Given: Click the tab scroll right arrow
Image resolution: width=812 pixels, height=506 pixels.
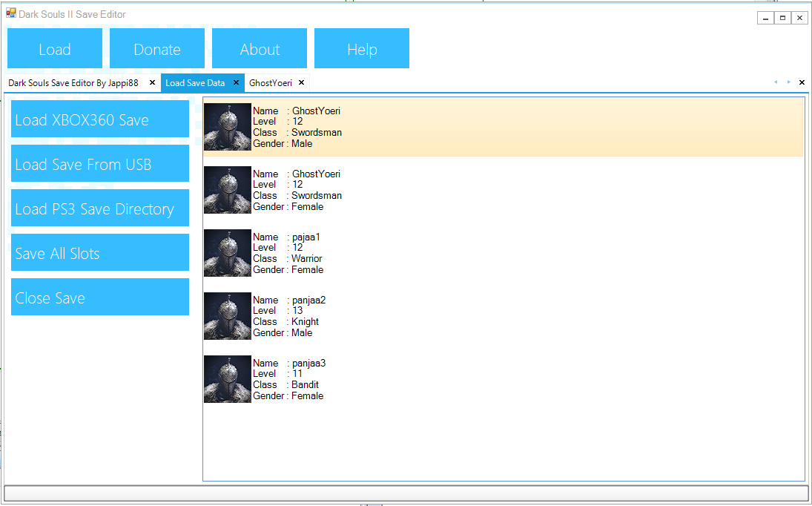Looking at the screenshot, I should tap(789, 82).
